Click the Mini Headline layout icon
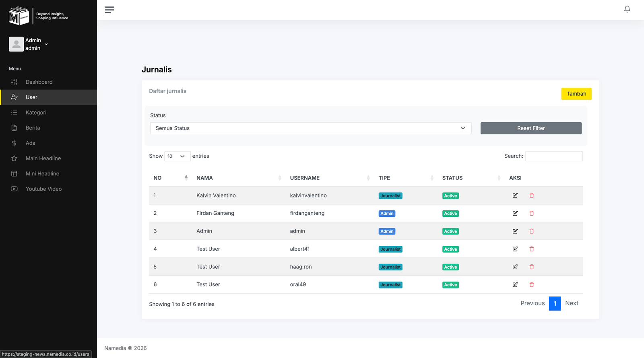This screenshot has height=358, width=644. click(14, 174)
